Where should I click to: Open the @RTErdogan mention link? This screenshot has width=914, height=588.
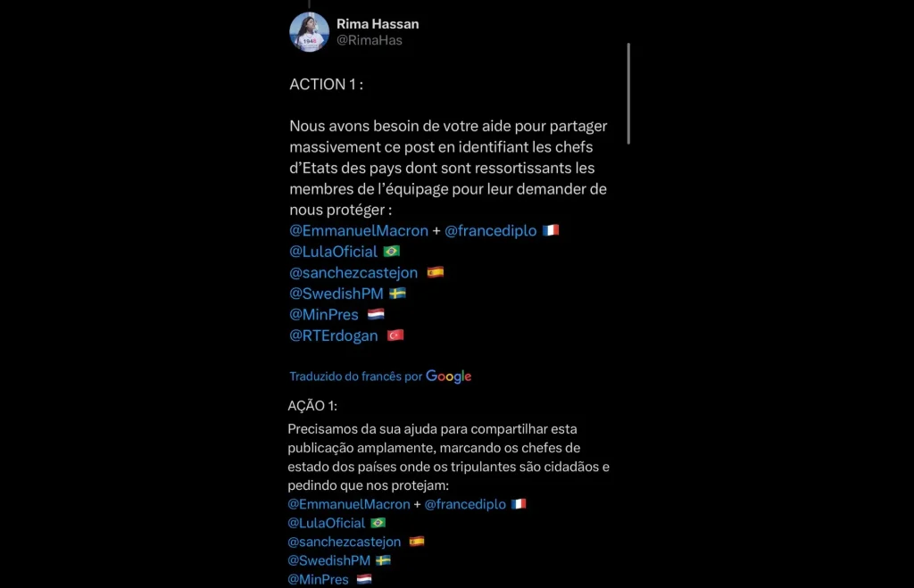pyautogui.click(x=334, y=335)
